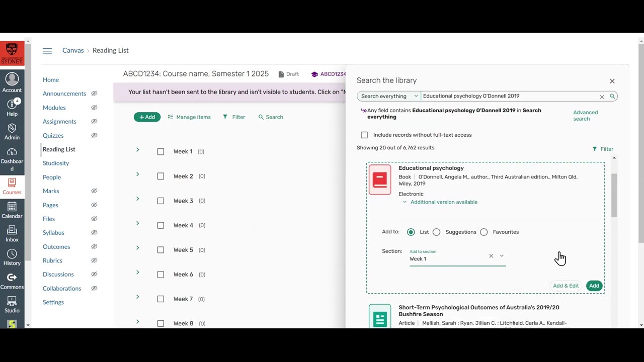This screenshot has height=362, width=644.
Task: Open the Account global navigation item
Action: tap(12, 83)
